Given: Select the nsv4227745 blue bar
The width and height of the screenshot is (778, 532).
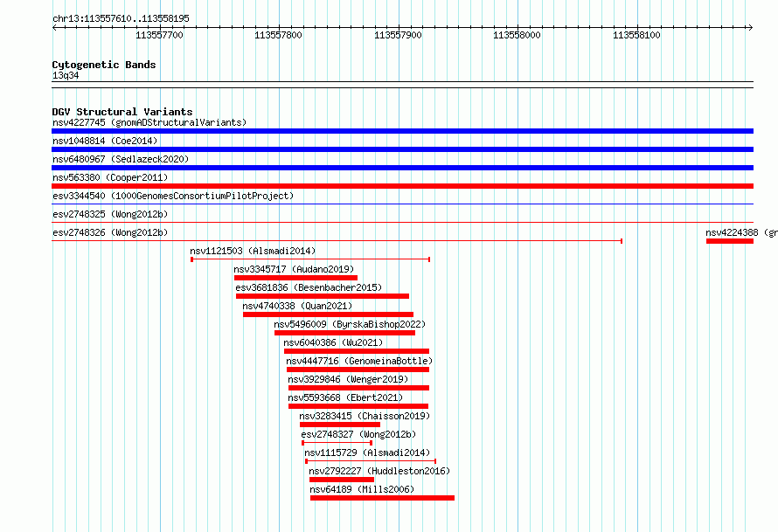Looking at the screenshot, I should tap(402, 131).
